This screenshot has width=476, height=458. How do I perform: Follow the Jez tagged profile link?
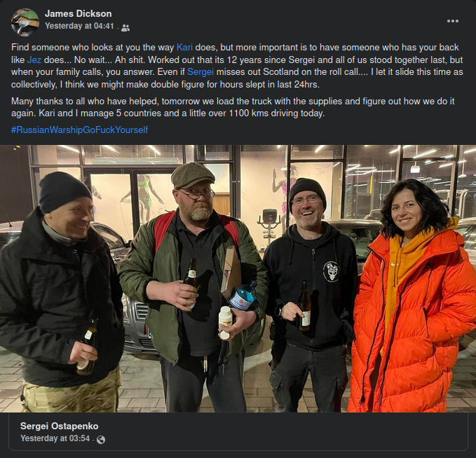pos(34,60)
